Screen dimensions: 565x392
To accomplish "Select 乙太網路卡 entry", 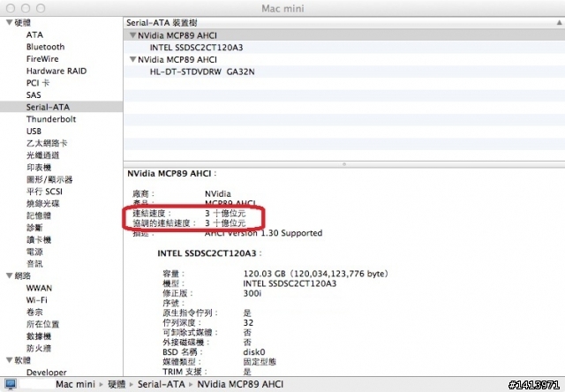I will (47, 143).
